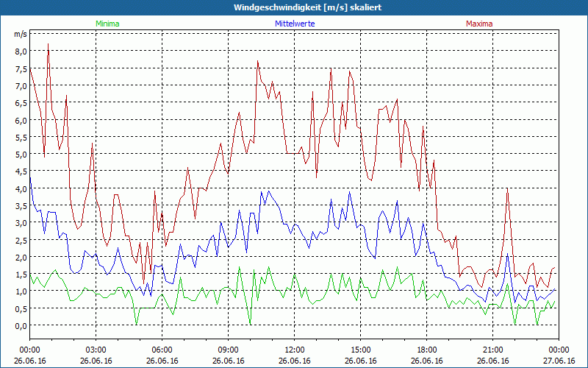Click the 27.06.16 date label

(x=559, y=361)
